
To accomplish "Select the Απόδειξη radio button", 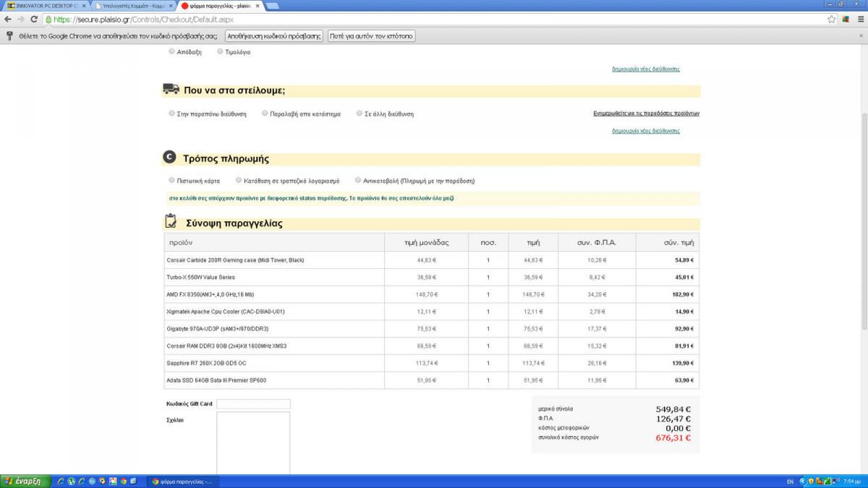I will [171, 52].
